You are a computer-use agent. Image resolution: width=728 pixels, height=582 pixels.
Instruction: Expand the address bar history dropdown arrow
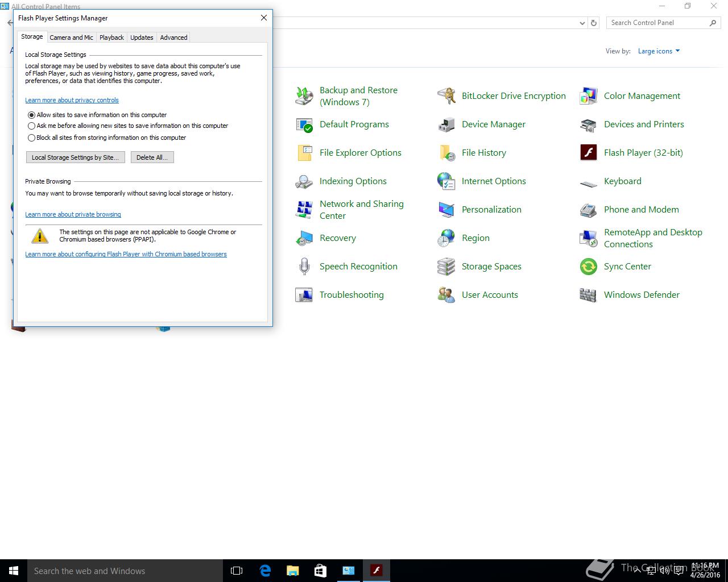tap(582, 23)
